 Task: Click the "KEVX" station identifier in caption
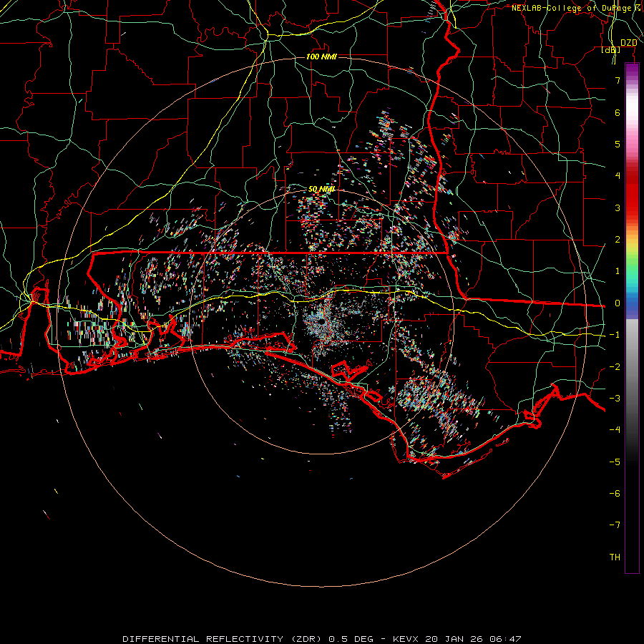click(404, 639)
